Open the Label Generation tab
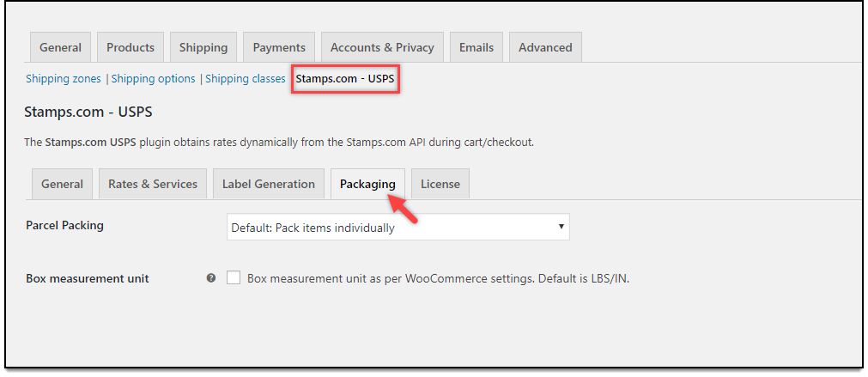Viewport: 868px width, 377px height. click(269, 184)
